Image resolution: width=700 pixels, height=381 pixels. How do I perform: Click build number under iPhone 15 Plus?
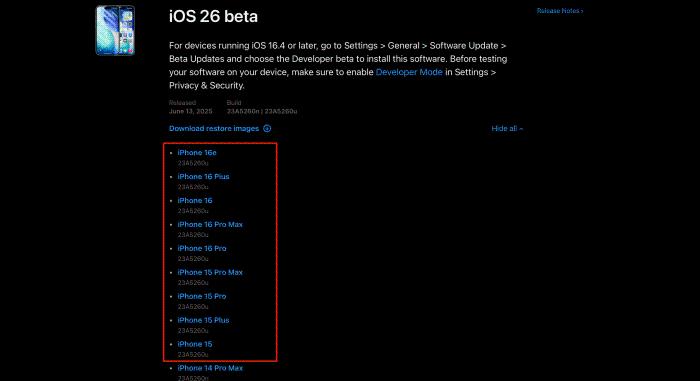coord(193,331)
